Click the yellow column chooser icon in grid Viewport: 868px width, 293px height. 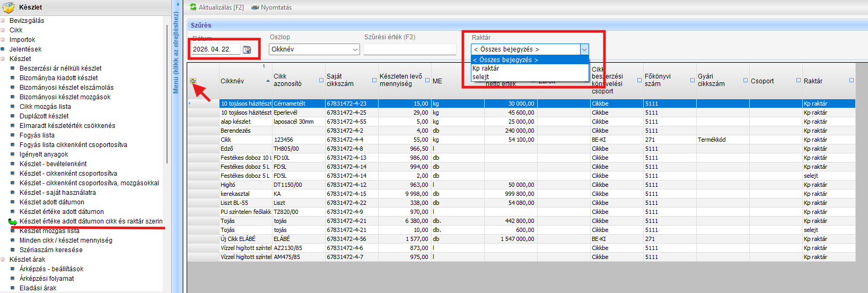click(193, 81)
